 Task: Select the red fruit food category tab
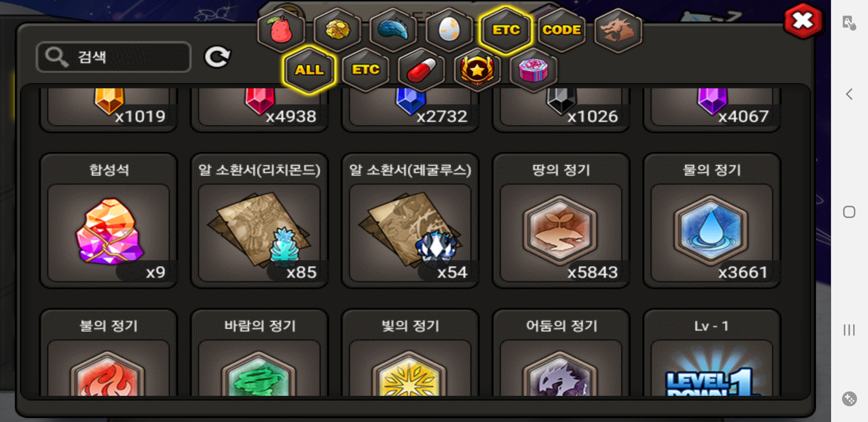[x=281, y=30]
